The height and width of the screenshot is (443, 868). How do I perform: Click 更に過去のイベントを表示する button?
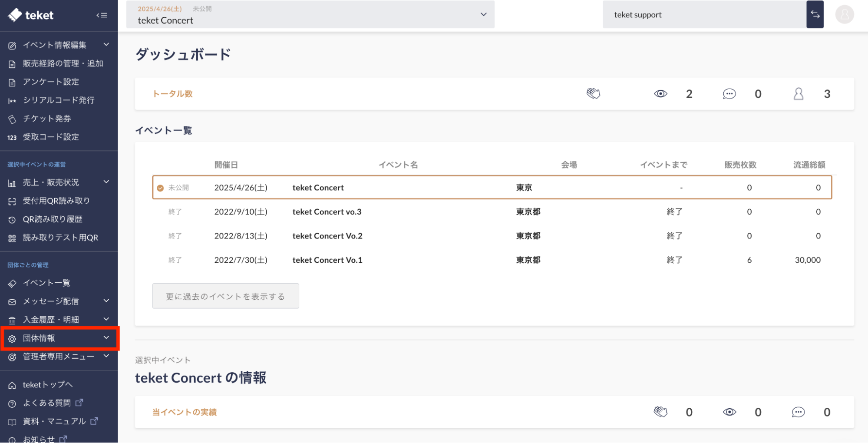pyautogui.click(x=225, y=296)
